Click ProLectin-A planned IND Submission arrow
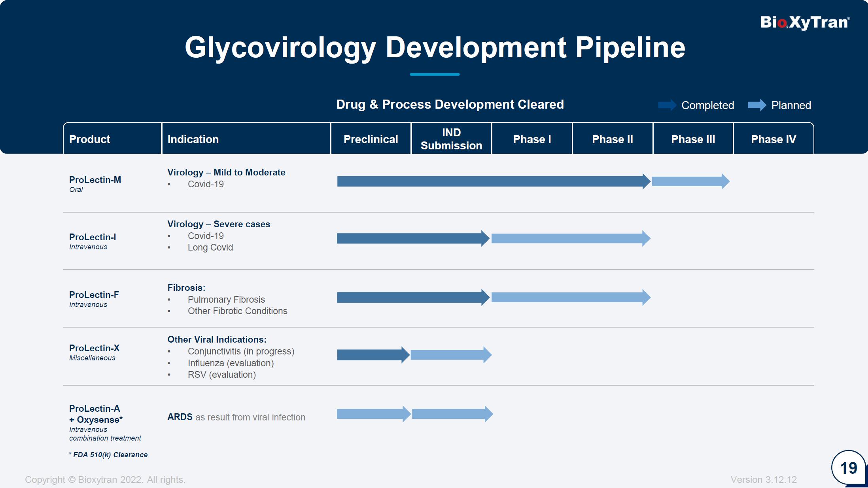Screen dimensions: 868x488 453,414
